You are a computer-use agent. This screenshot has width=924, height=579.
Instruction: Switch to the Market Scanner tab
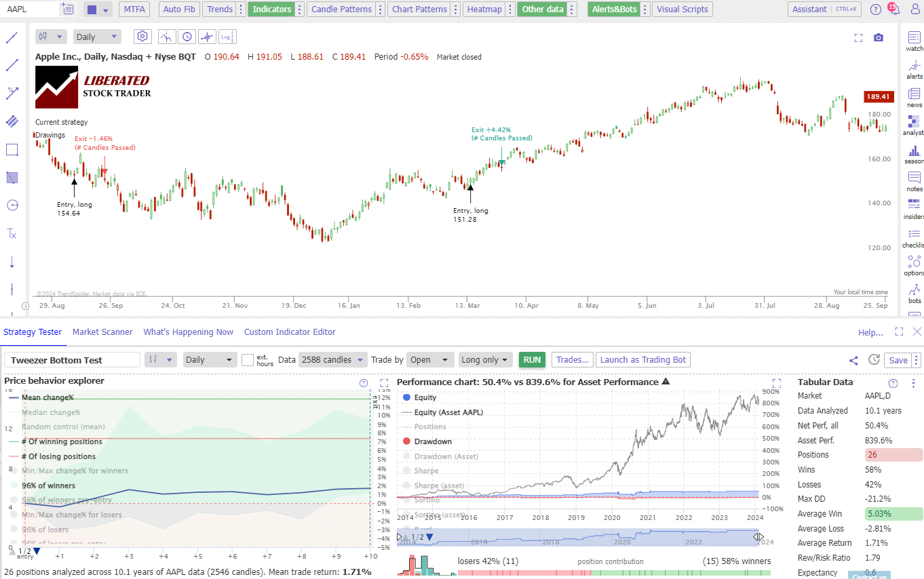pos(102,332)
